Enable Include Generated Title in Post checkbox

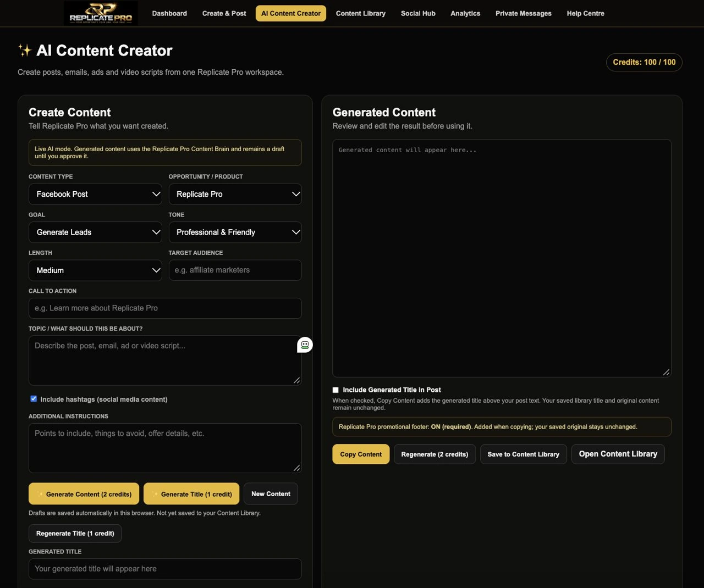(x=335, y=390)
